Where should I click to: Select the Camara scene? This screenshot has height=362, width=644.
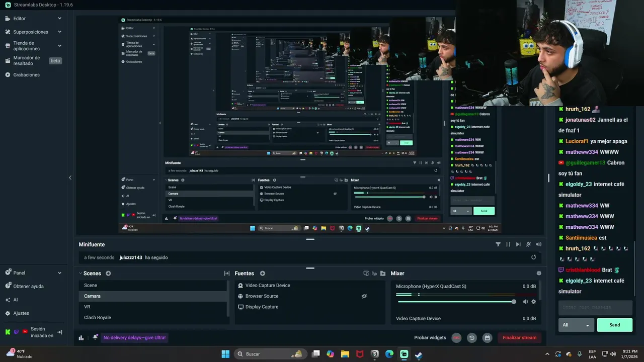(153, 296)
